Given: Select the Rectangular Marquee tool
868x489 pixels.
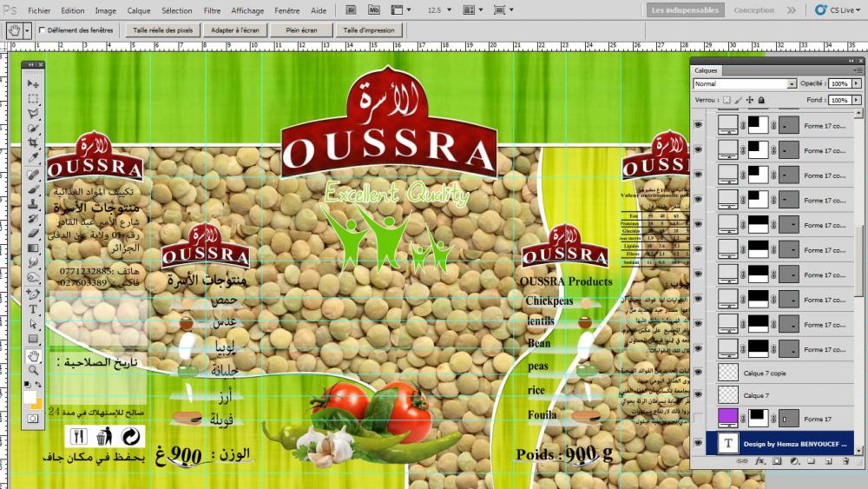Looking at the screenshot, I should coord(33,99).
